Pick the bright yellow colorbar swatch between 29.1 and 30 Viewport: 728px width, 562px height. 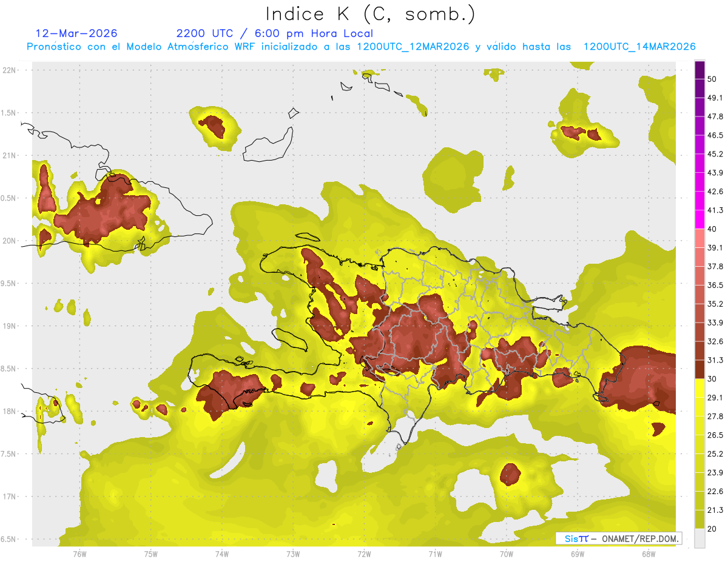click(700, 388)
